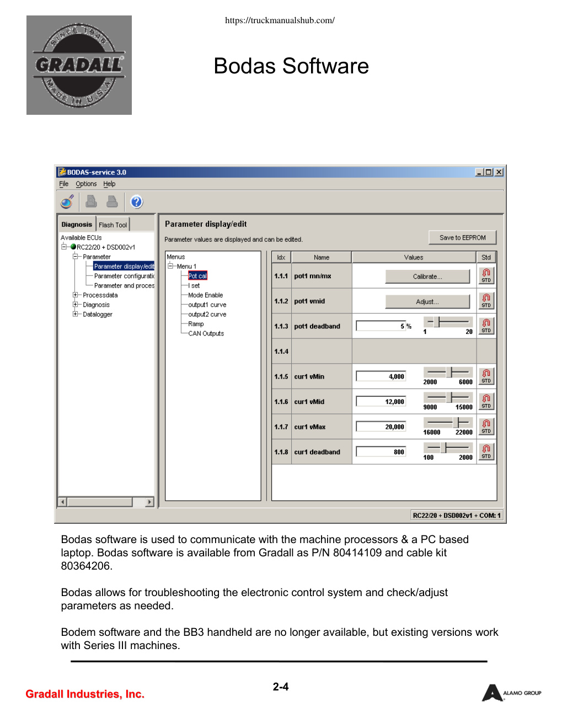Switch to the Diagnosis tab
Screen dimensions: 562x728
coord(77,225)
